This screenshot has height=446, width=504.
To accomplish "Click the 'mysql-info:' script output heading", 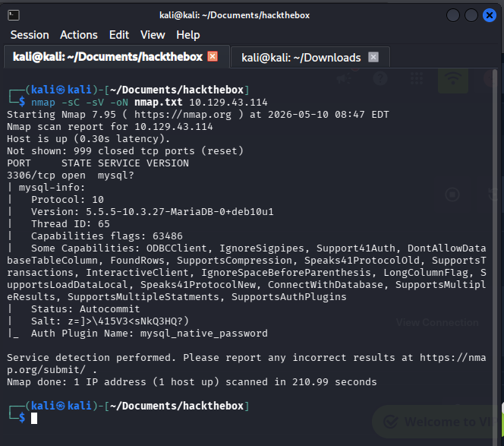I will [x=52, y=187].
